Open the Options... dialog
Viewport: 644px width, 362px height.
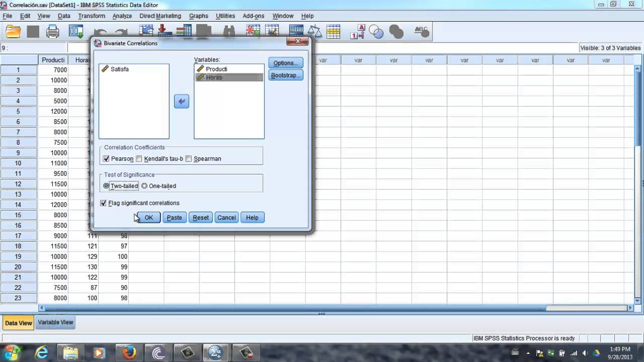286,63
